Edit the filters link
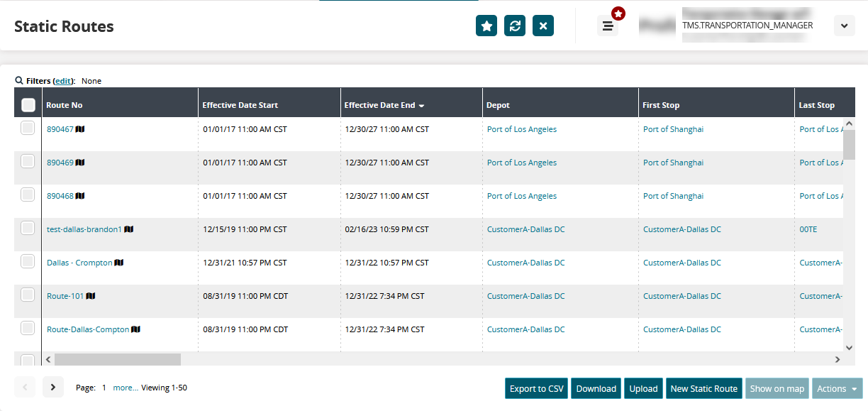Image resolution: width=868 pixels, height=411 pixels. (x=64, y=81)
